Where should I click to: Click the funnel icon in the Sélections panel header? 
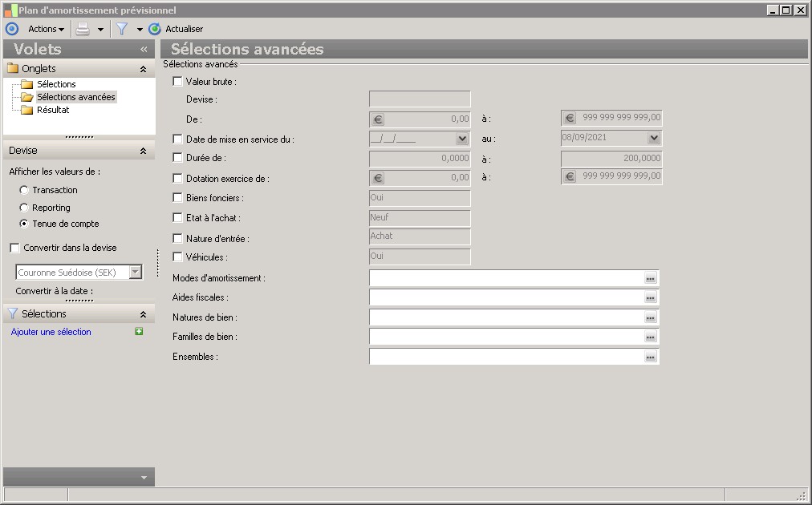pyautogui.click(x=13, y=313)
